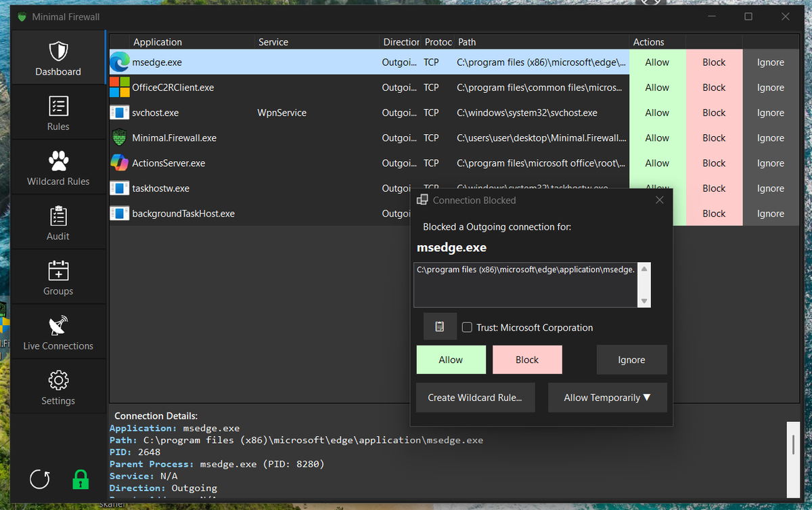Sort by Application column header
812x510 pixels.
pos(191,42)
